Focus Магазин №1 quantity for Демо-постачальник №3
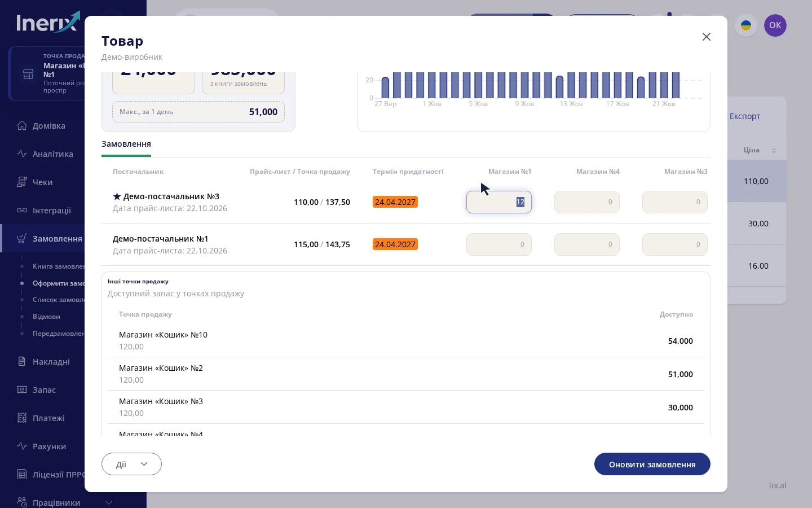This screenshot has width=812, height=508. (x=499, y=202)
